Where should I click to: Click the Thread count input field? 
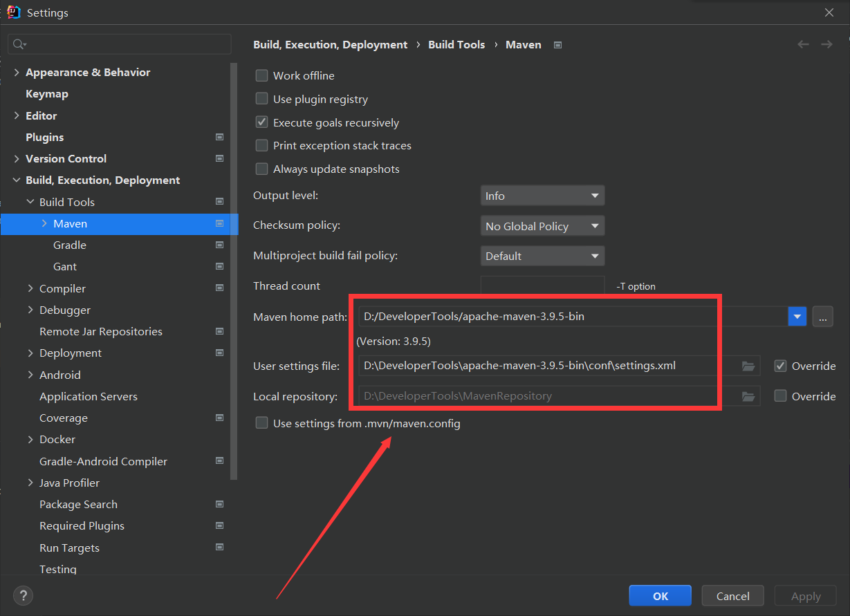point(542,286)
